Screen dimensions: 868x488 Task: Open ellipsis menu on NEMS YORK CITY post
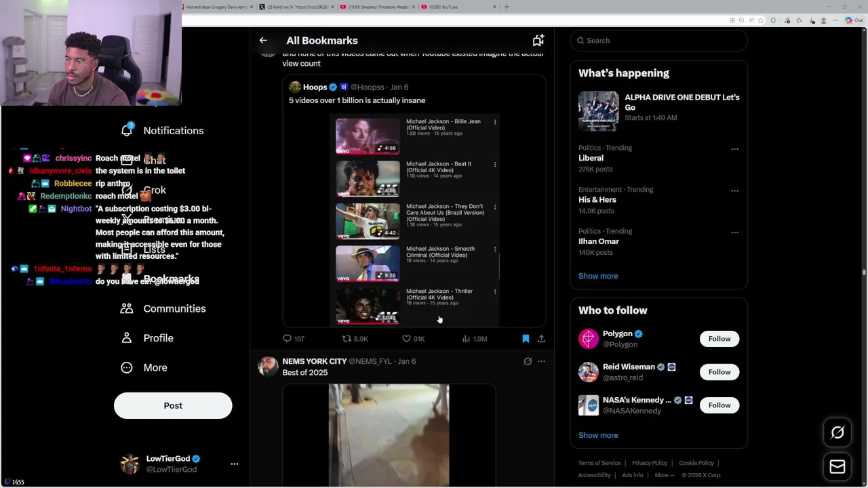(x=541, y=361)
